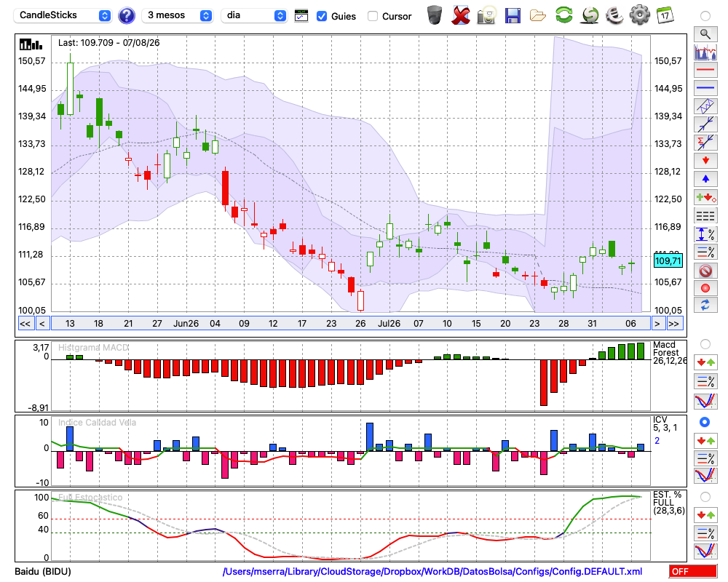This screenshot has height=582, width=728.
Task: Advance chart one step with > button
Action: [657, 324]
